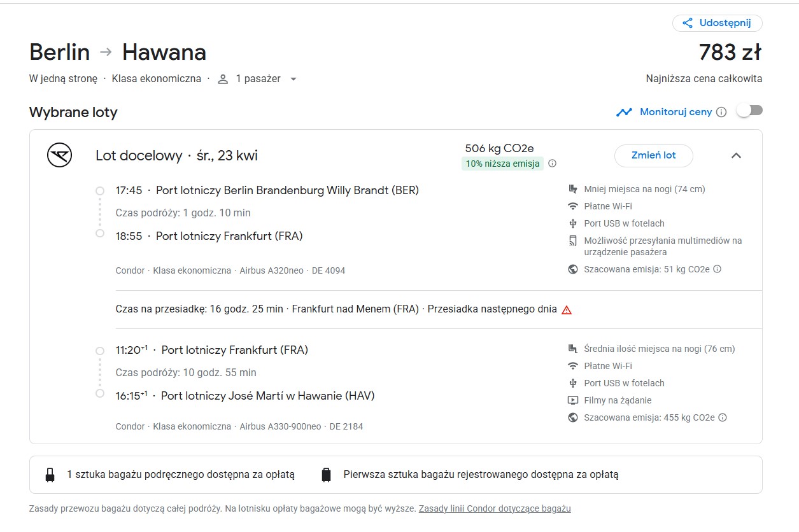Click USB icon for the Frankfurt–Havana flight
This screenshot has width=799, height=532.
point(573,383)
